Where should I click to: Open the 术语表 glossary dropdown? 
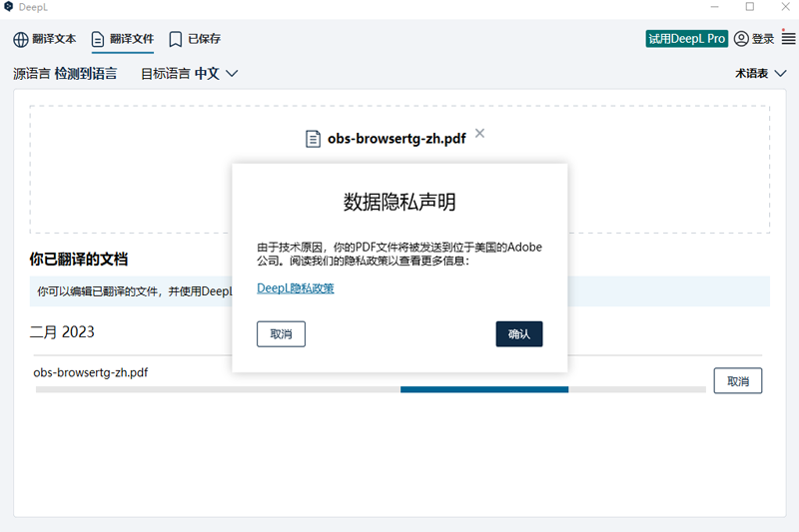pyautogui.click(x=758, y=73)
